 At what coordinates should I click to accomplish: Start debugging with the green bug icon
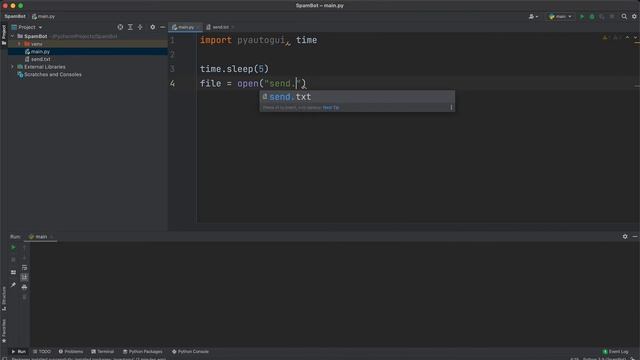click(x=592, y=16)
